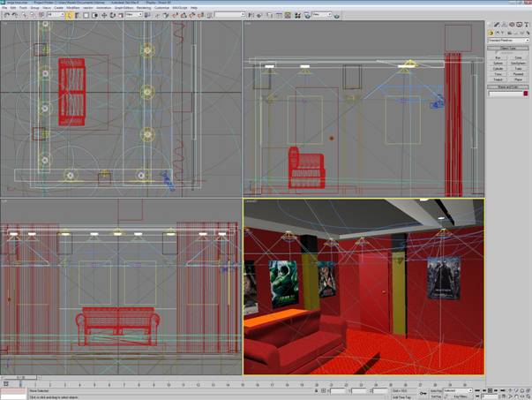This screenshot has height=400, width=532.
Task: Click the Sphere primitive button
Action: (498, 64)
